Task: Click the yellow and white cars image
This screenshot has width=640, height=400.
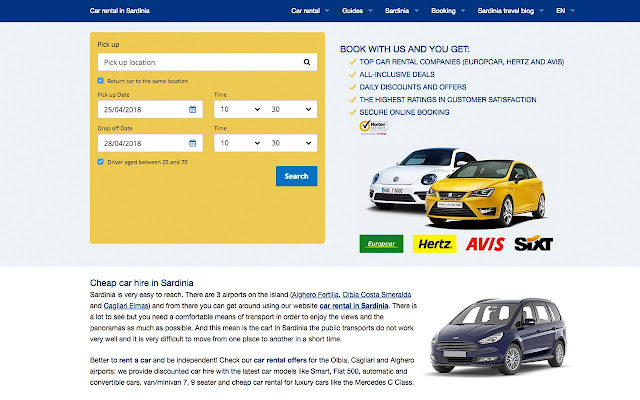Action: (457, 188)
